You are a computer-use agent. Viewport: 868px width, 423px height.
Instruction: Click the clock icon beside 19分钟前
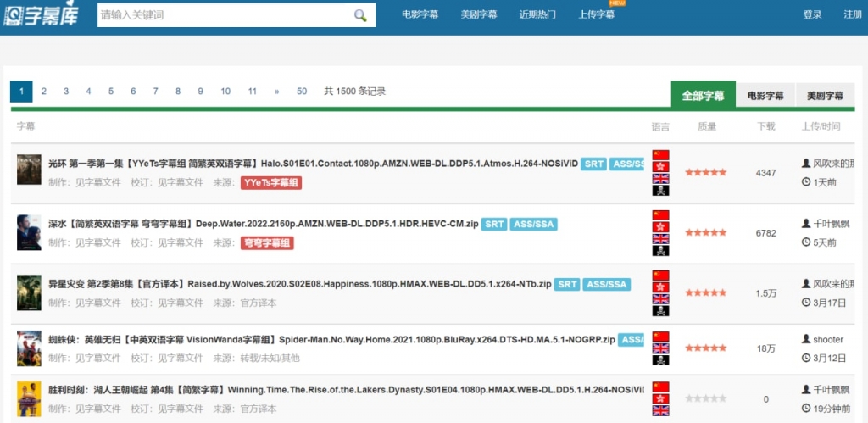click(806, 408)
